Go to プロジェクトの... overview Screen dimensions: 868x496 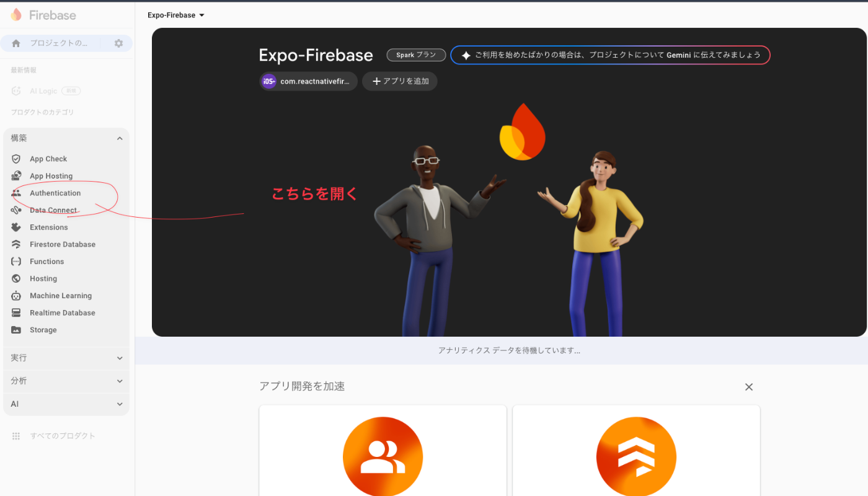59,43
